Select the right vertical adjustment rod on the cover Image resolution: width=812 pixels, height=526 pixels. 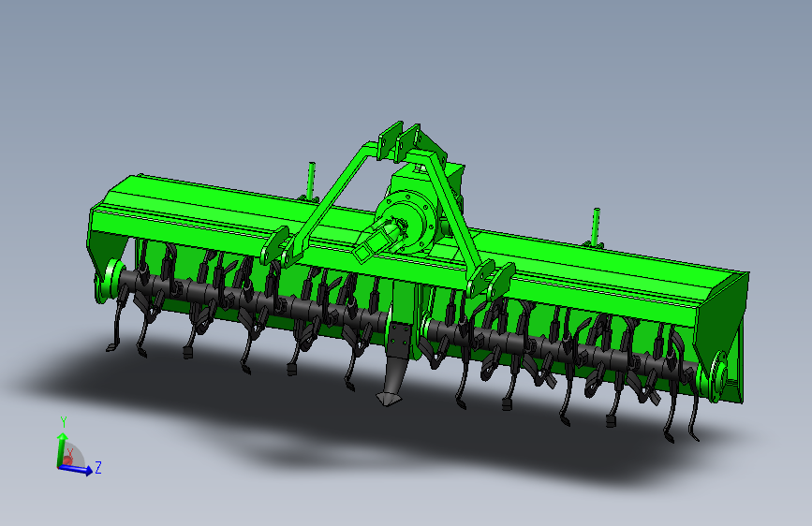(x=596, y=227)
